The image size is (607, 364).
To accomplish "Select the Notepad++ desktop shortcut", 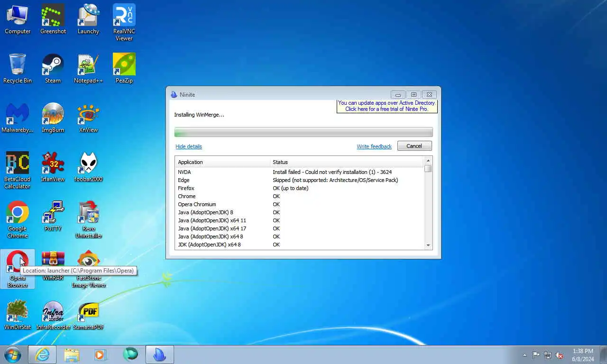I will pyautogui.click(x=88, y=68).
